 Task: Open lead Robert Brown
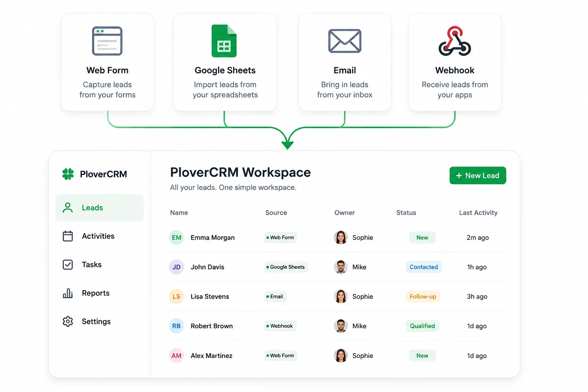(212, 326)
